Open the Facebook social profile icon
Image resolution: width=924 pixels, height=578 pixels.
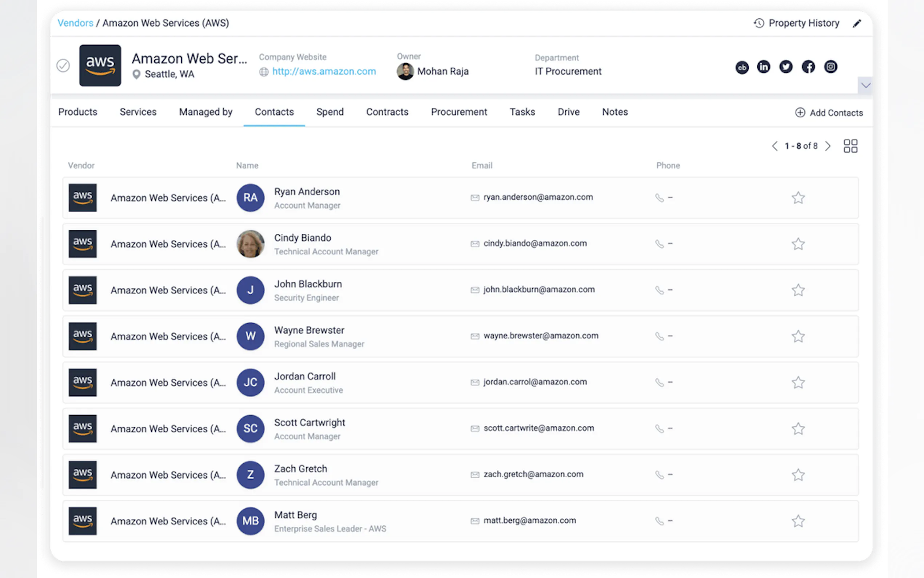tap(808, 67)
